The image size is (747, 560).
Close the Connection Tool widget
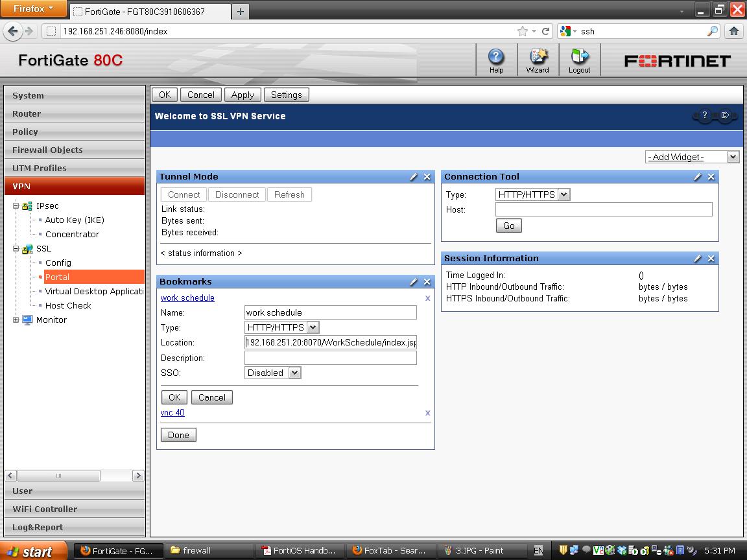[711, 177]
